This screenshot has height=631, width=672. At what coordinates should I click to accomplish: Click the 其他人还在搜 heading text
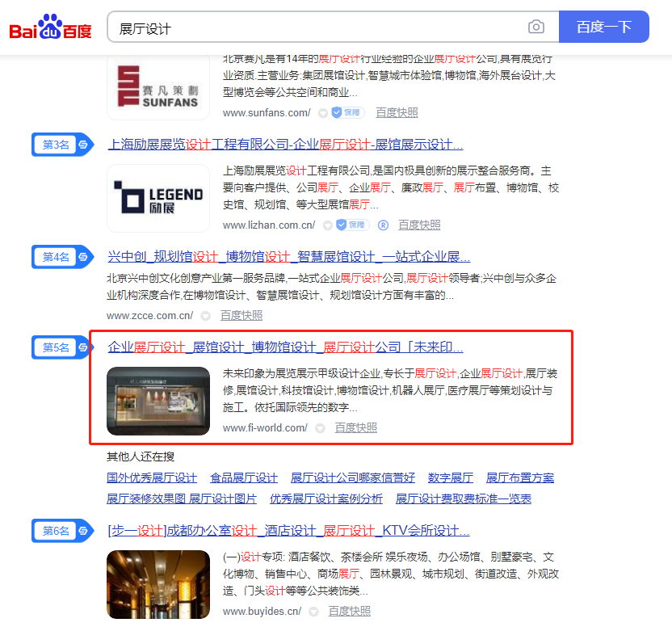coord(141,456)
